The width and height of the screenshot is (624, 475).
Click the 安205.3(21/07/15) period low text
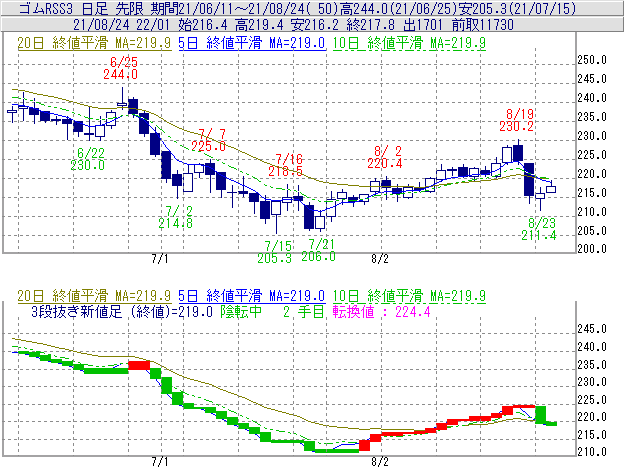pyautogui.click(x=517, y=8)
